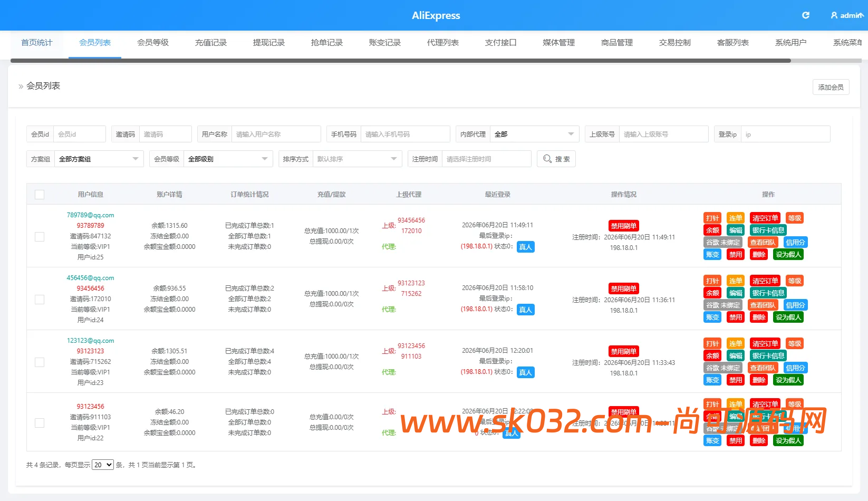Click 删除 for user id 22 row
Screen dimensions: 868x501
tap(759, 441)
